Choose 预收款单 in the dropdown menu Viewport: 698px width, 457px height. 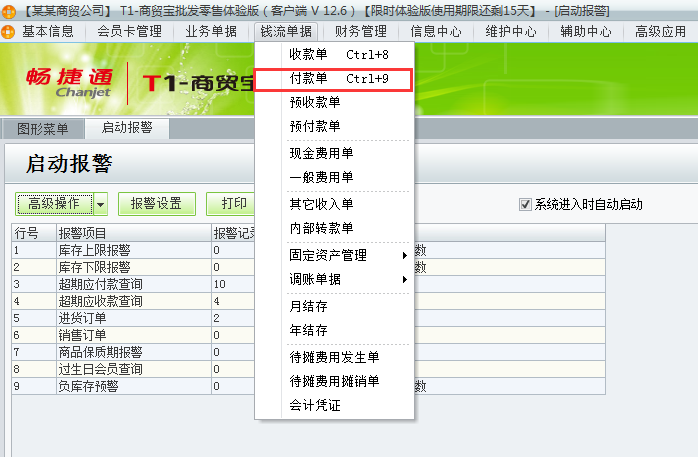(x=334, y=102)
